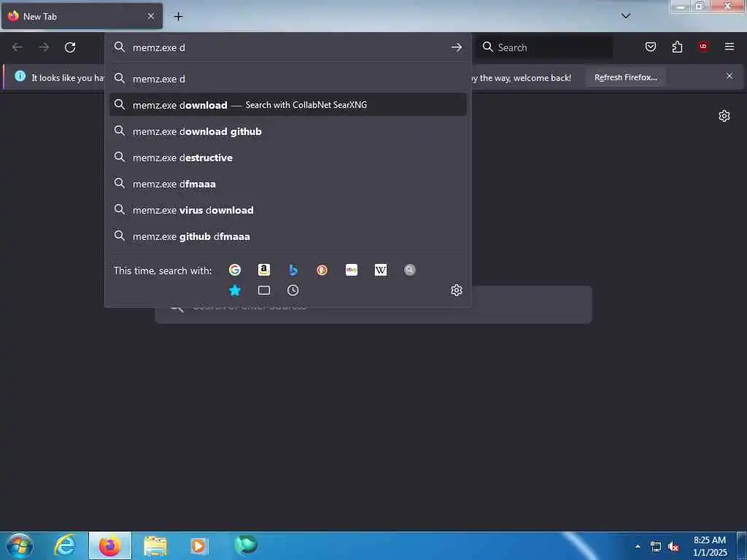Open uBlock Origin extension icon
The height and width of the screenshot is (560, 747).
pos(703,47)
